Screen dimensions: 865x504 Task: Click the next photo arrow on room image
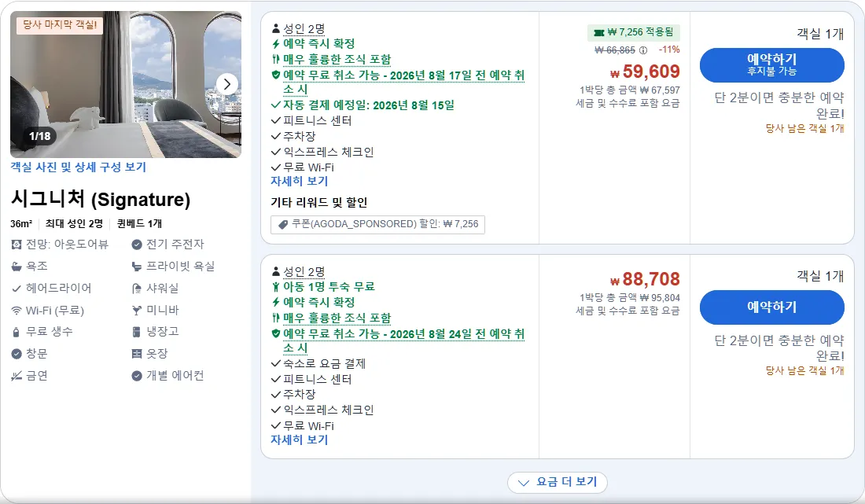[x=226, y=84]
